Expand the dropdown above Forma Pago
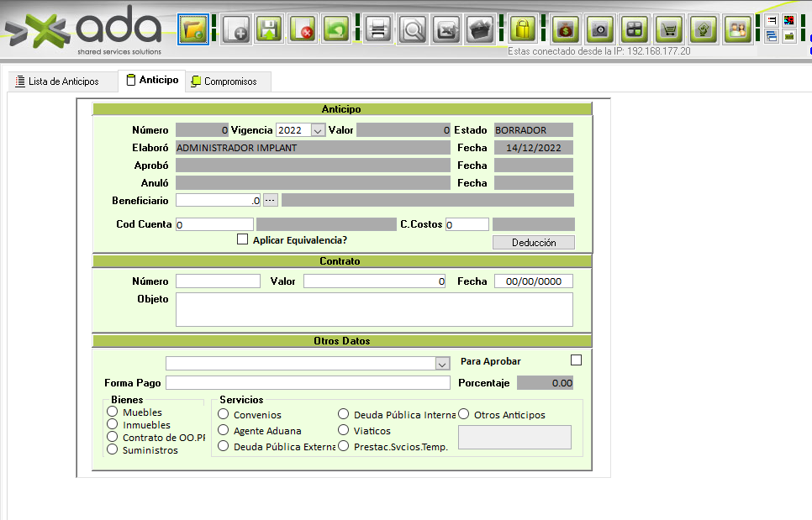The height and width of the screenshot is (520, 812). (x=442, y=363)
